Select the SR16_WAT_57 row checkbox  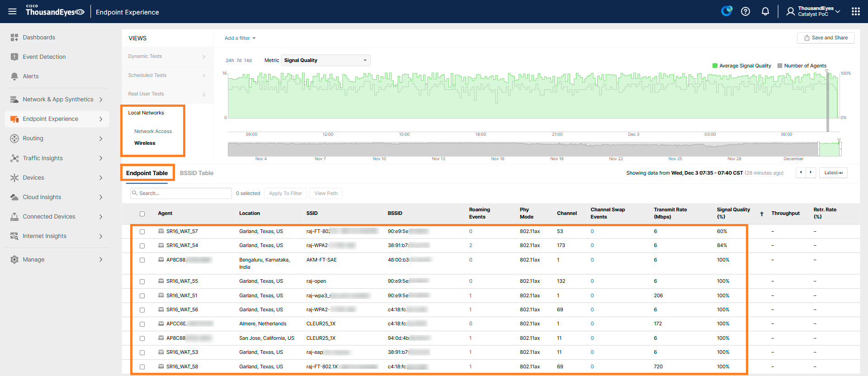[x=142, y=232]
